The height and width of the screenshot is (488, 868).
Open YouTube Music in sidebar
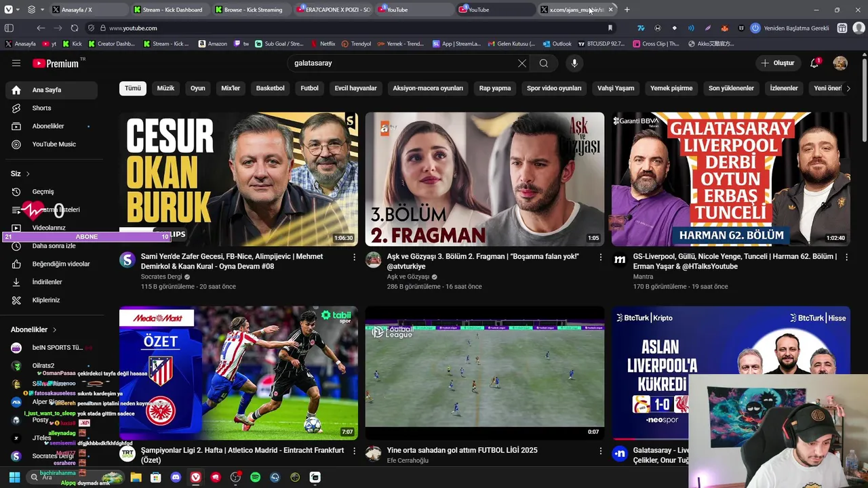[x=52, y=144]
